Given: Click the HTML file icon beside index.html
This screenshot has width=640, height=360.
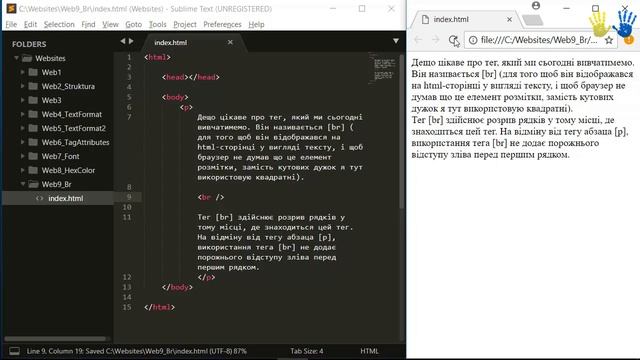Looking at the screenshot, I should (x=39, y=198).
